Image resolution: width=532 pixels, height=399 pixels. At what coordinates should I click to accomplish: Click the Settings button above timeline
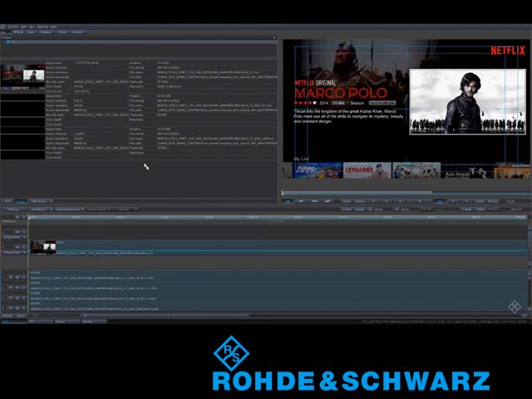click(x=13, y=209)
